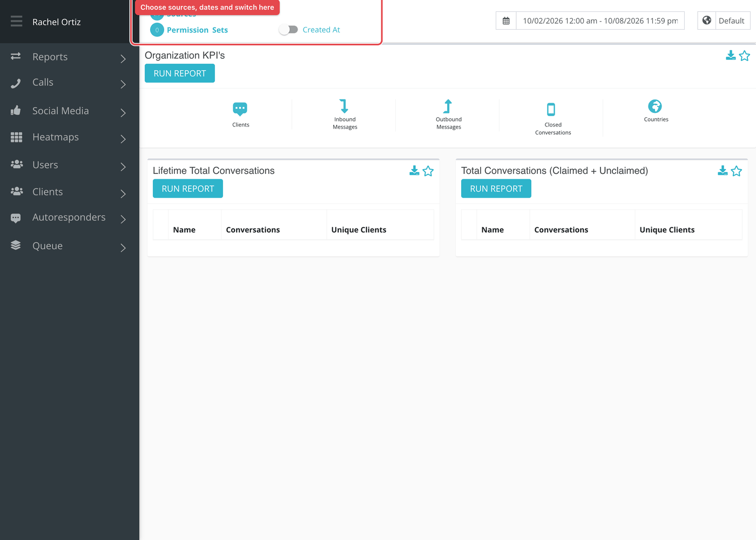Select the Countries globe KPI icon
756x540 pixels.
(655, 106)
